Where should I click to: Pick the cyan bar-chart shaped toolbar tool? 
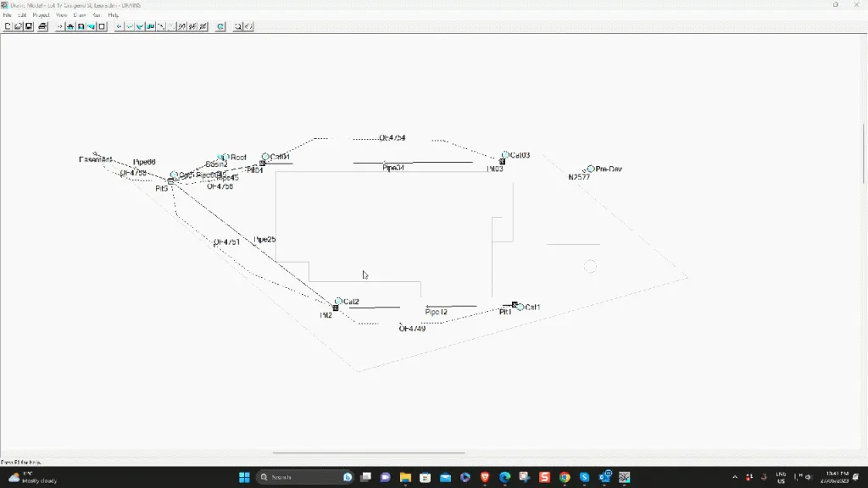(151, 26)
